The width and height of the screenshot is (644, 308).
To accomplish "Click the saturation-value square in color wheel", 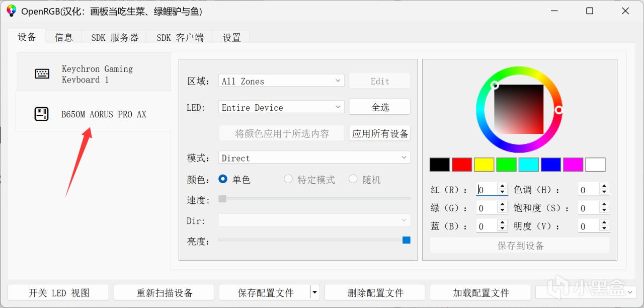I will tap(519, 109).
